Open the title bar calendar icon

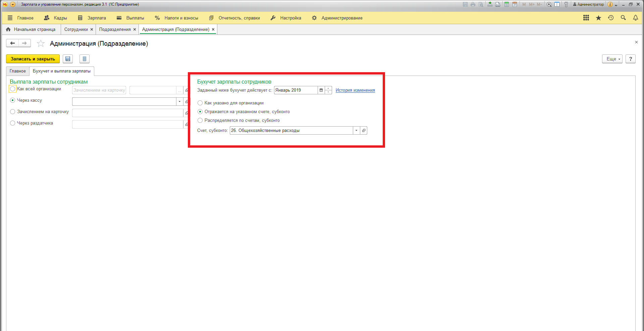[515, 4]
